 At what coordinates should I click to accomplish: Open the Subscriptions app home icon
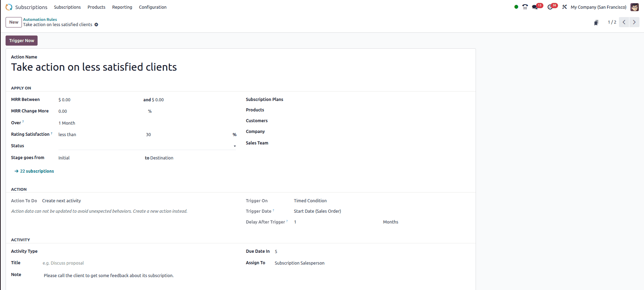point(9,7)
